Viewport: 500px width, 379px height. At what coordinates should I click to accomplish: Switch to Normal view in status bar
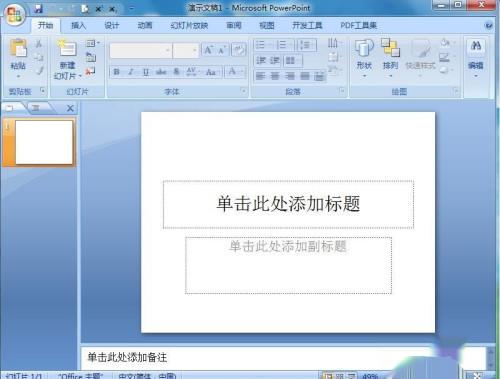[327, 376]
